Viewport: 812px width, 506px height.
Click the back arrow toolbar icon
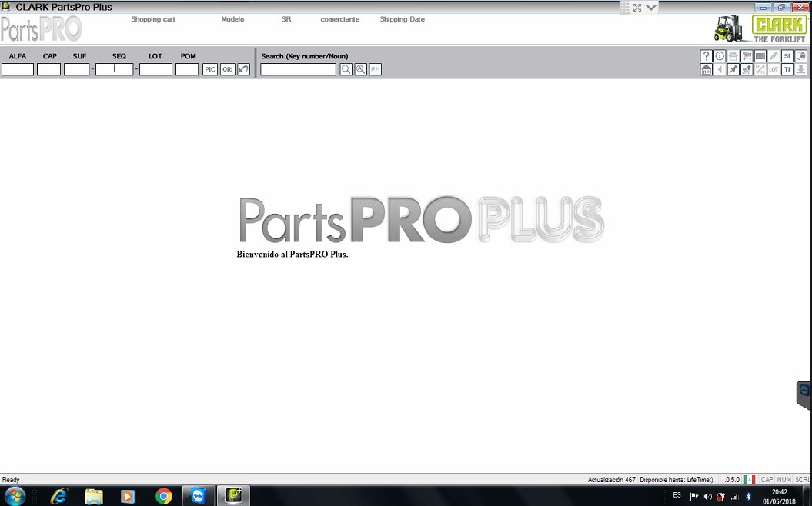[720, 69]
